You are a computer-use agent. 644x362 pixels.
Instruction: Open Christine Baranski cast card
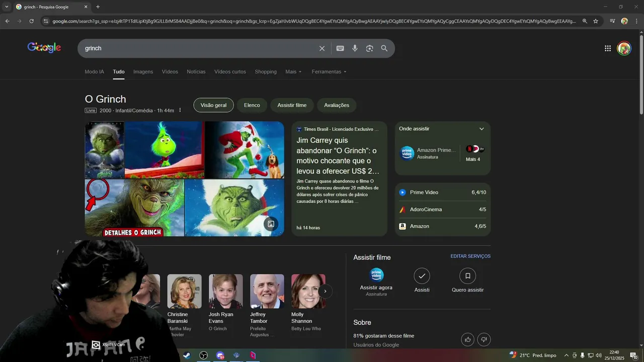[x=184, y=306]
